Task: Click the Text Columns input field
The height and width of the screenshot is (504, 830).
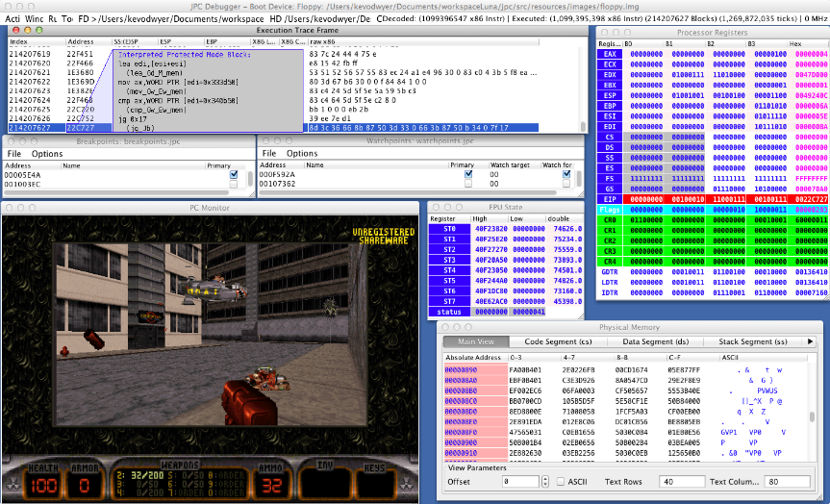Action: click(787, 481)
